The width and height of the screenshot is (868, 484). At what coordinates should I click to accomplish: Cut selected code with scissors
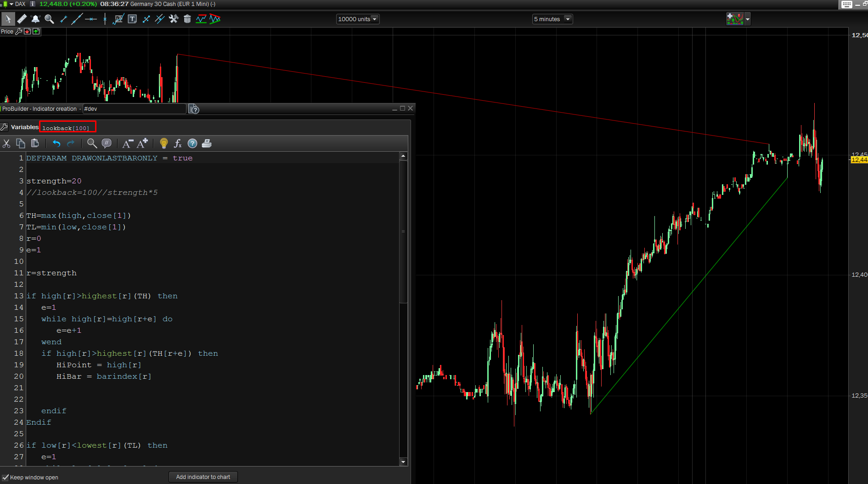pyautogui.click(x=6, y=143)
